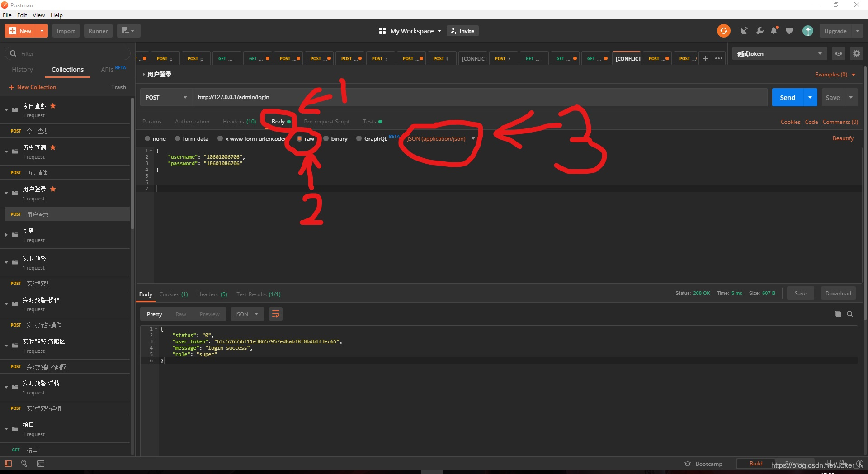This screenshot has width=868, height=474.
Task: Search response body with the magnifier icon
Action: pyautogui.click(x=850, y=314)
